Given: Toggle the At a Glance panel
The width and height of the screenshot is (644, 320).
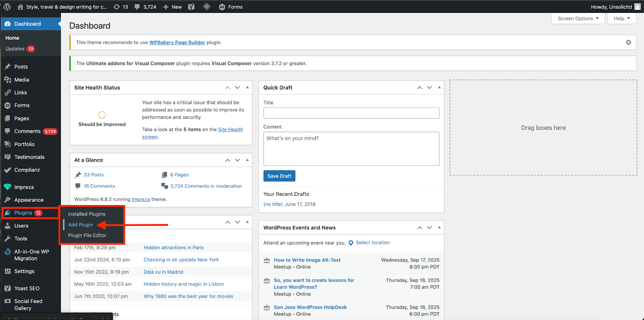Looking at the screenshot, I should tap(247, 160).
